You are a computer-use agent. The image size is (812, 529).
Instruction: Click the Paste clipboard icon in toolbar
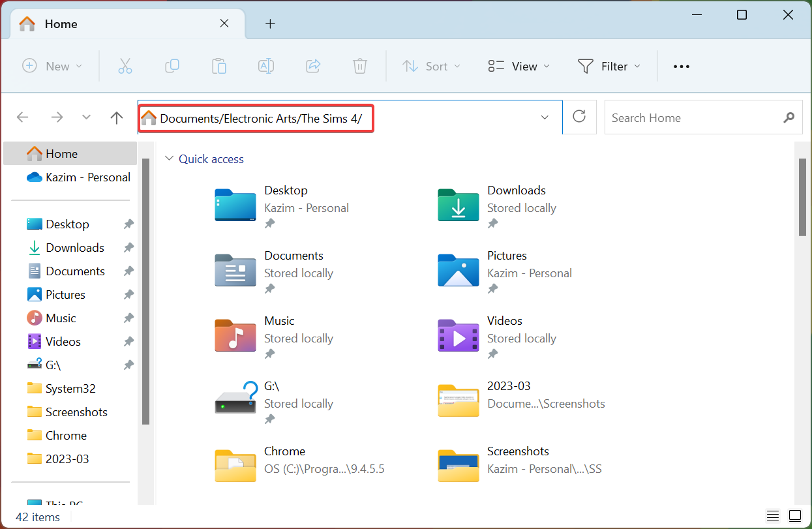(219, 66)
